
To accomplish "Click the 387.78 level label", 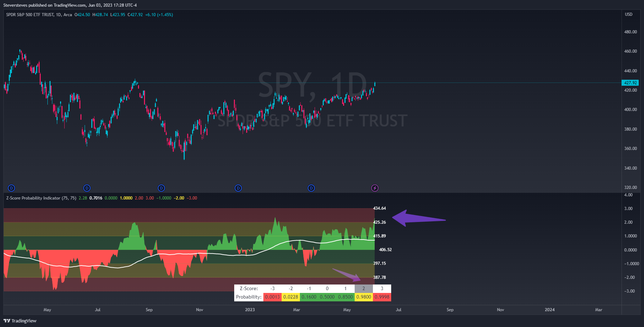I will [x=380, y=277].
